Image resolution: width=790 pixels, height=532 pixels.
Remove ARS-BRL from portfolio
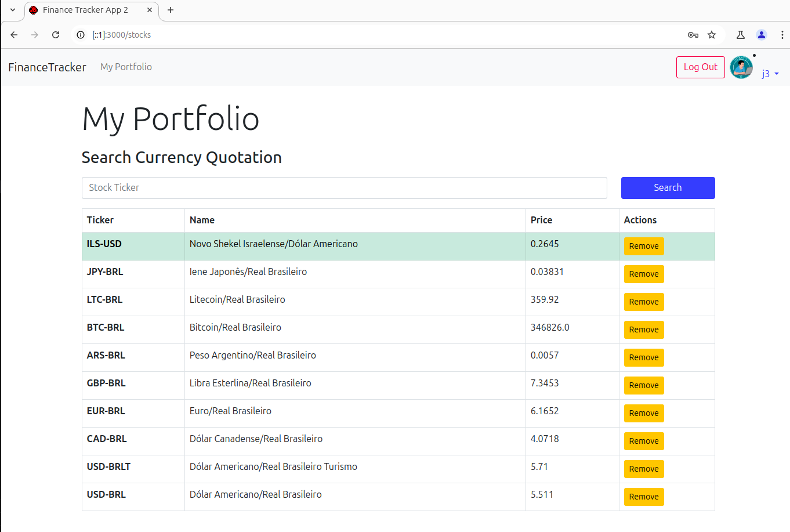644,357
